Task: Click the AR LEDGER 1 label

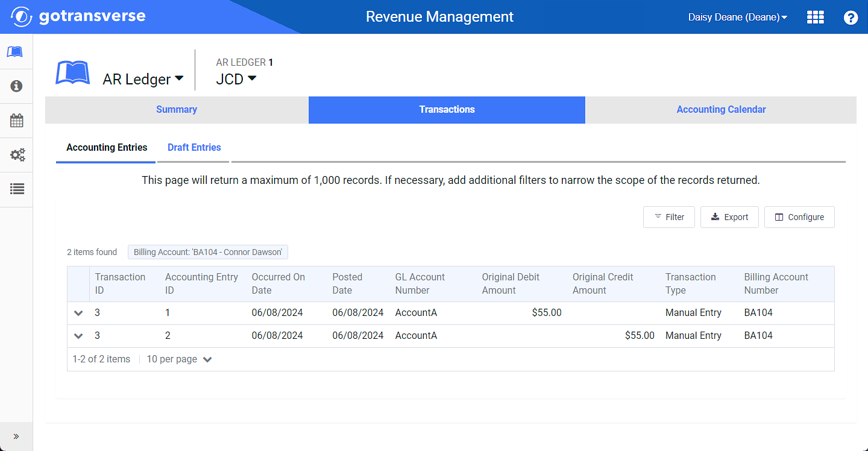Action: tap(245, 63)
